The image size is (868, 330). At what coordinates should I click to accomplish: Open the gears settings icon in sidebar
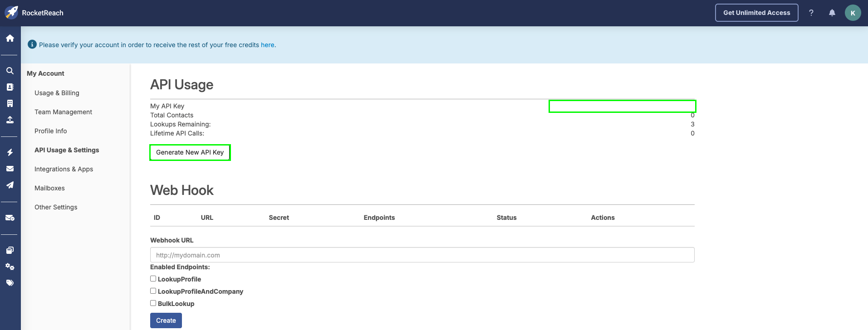coord(10,267)
